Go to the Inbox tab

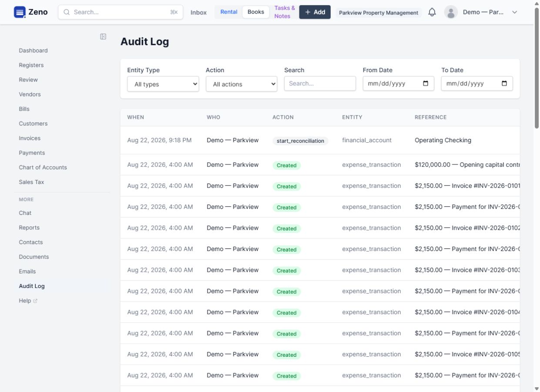(x=198, y=13)
